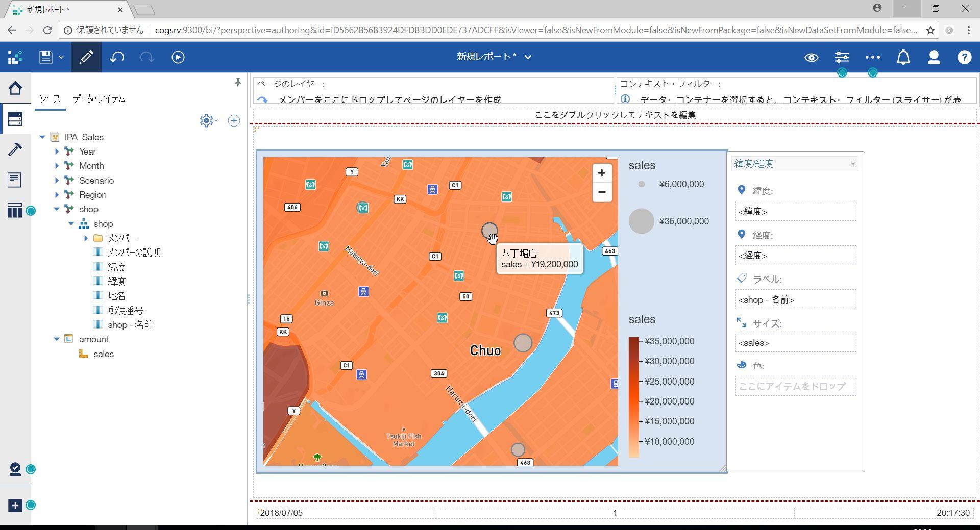The image size is (980, 530).
Task: Open the user profile icon
Action: tap(934, 57)
